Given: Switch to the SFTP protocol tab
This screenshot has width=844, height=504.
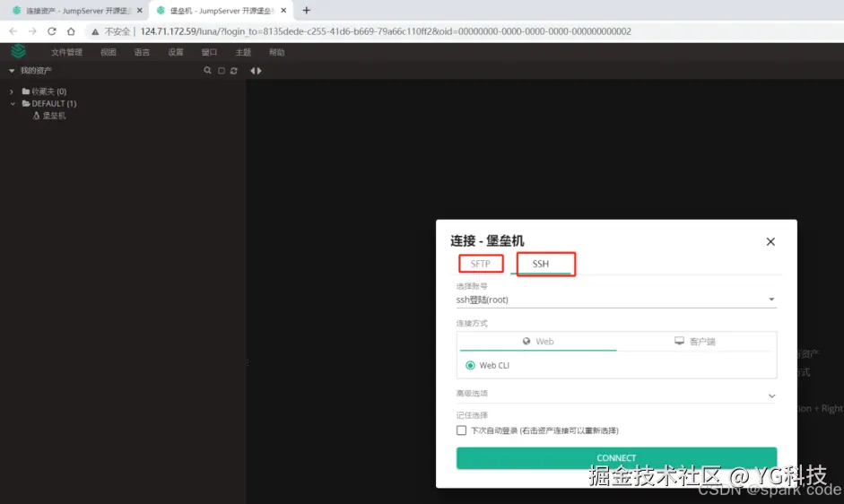Looking at the screenshot, I should (x=481, y=264).
